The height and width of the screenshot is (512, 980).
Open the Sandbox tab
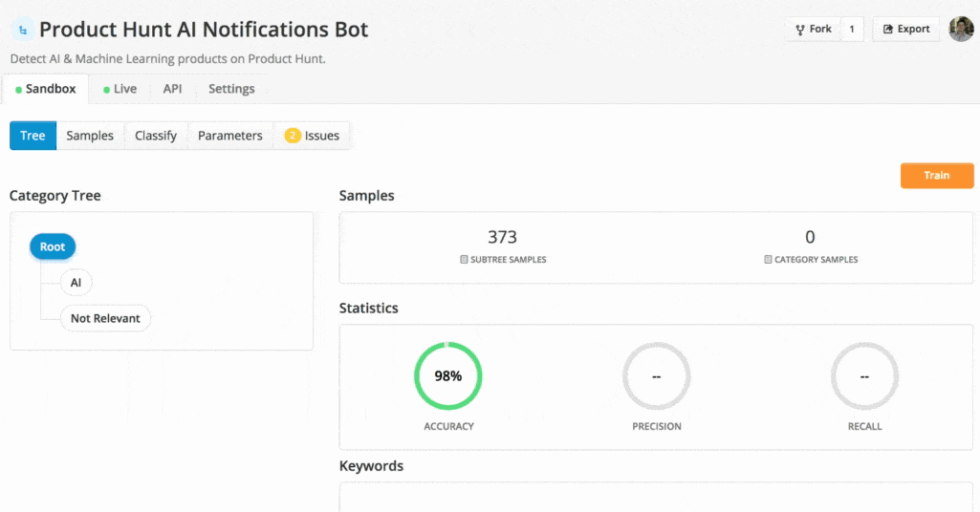point(46,89)
